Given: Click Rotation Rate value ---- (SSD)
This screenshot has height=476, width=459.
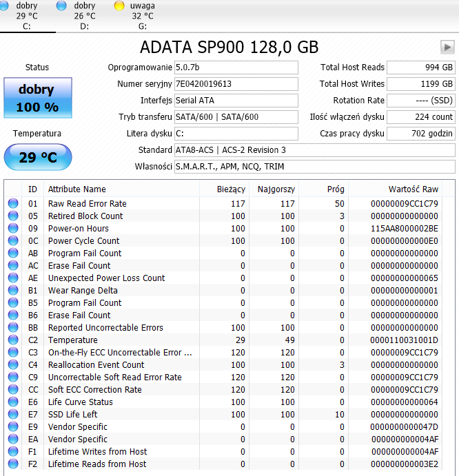Looking at the screenshot, I should [x=420, y=101].
